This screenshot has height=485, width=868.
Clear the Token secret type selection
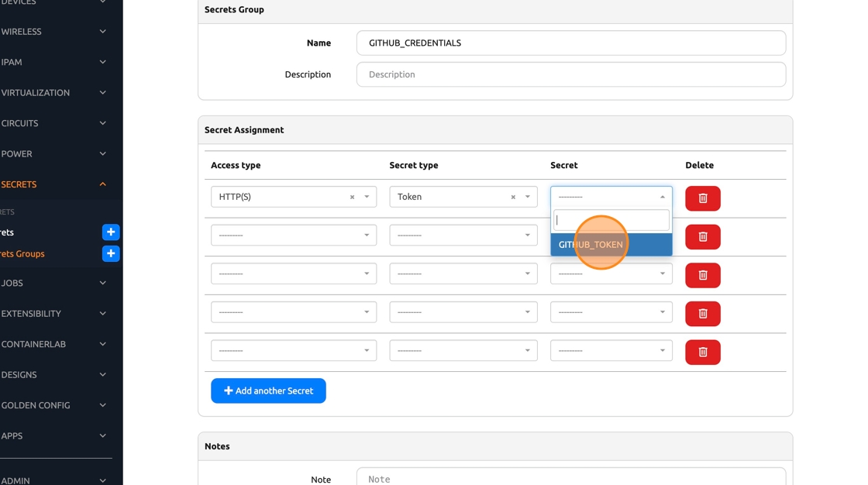tap(513, 198)
